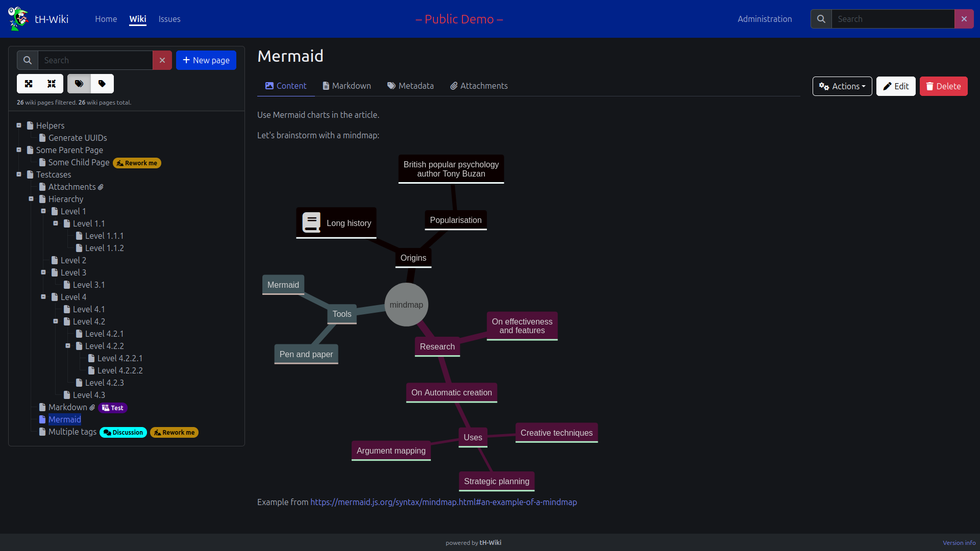Click the New page button
980x551 pixels.
tap(206, 60)
